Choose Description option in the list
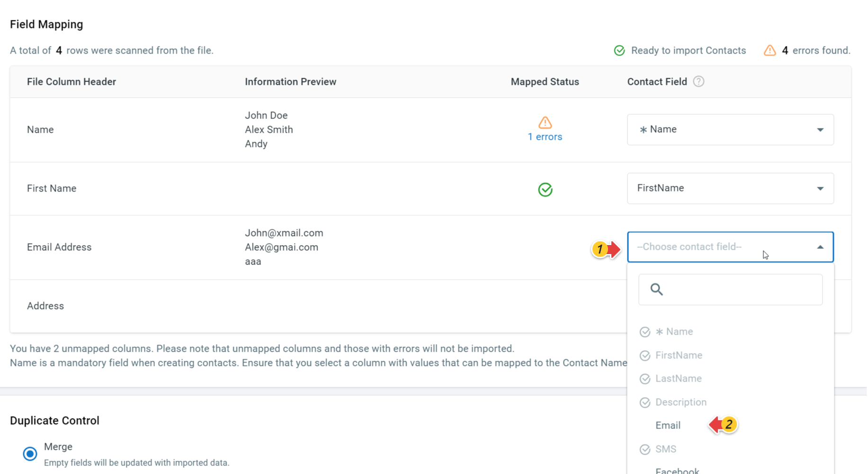The image size is (868, 474). (x=681, y=402)
